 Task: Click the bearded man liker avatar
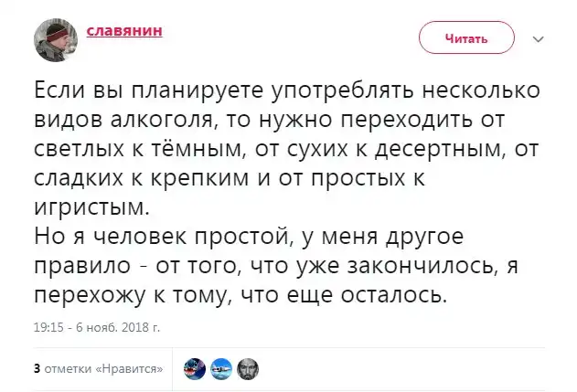point(248,368)
